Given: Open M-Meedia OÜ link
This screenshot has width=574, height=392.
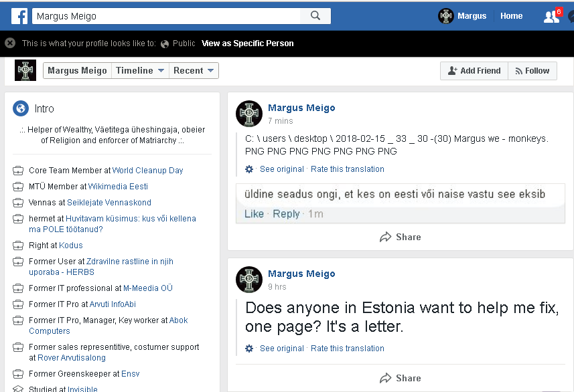Looking at the screenshot, I should [148, 288].
